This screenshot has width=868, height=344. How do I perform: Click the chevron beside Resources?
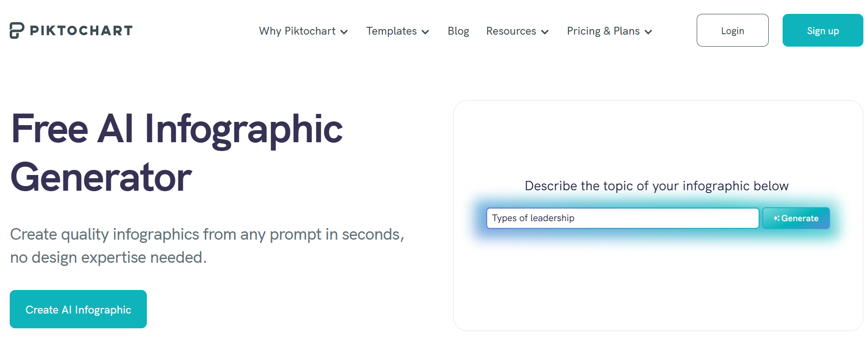pos(545,32)
